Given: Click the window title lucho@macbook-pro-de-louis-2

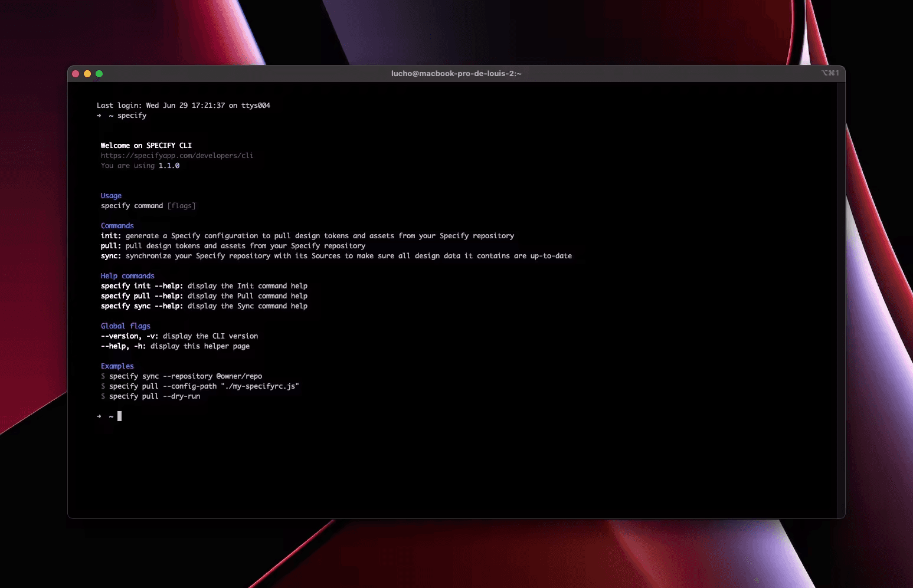Looking at the screenshot, I should click(456, 74).
